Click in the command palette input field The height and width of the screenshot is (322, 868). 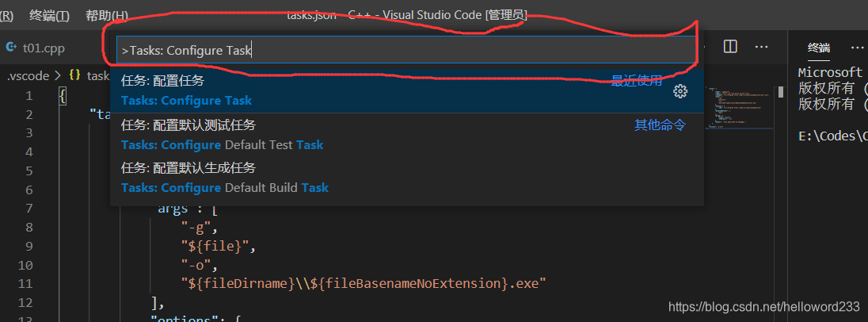click(406, 51)
